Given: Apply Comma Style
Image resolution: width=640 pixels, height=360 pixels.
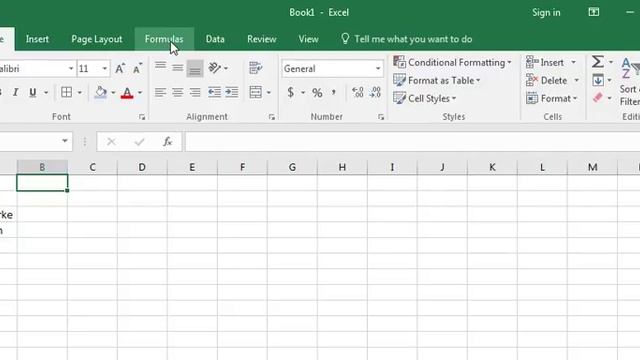Looking at the screenshot, I should (x=334, y=93).
